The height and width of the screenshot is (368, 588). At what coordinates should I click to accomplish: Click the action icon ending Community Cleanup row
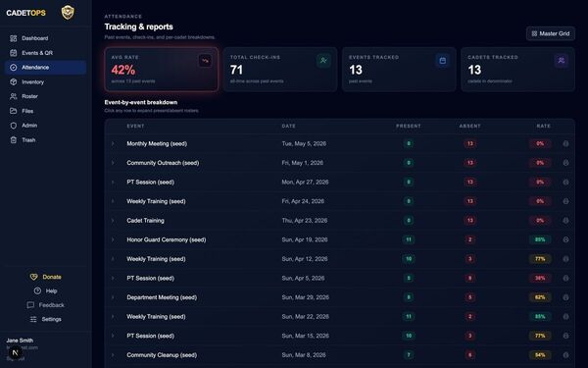pos(565,355)
